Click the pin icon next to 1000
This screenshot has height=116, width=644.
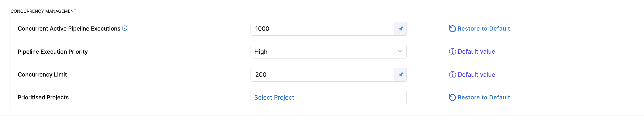(400, 29)
